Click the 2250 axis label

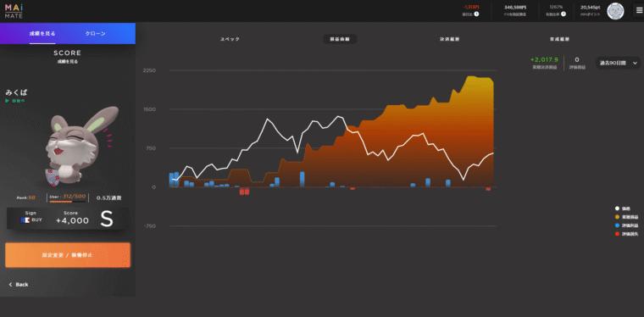pyautogui.click(x=149, y=70)
